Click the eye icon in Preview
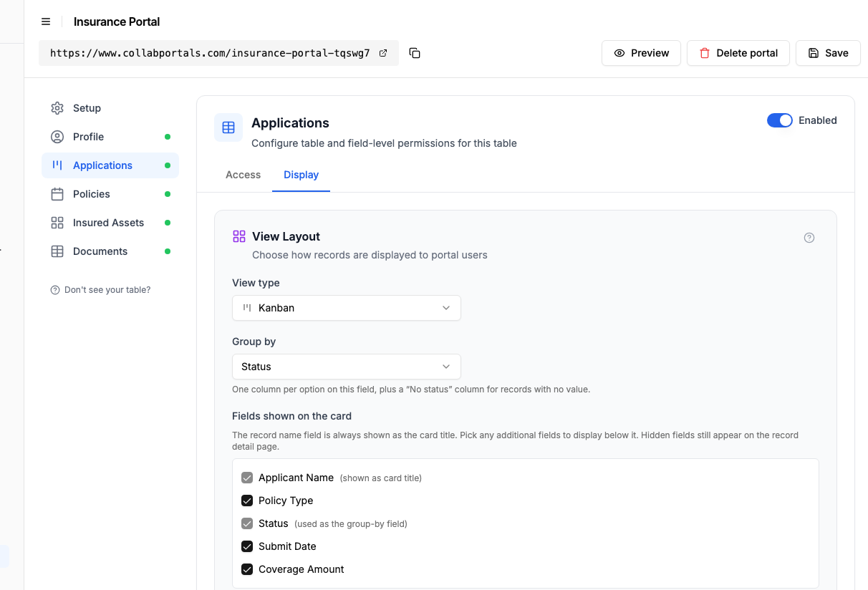 (619, 53)
